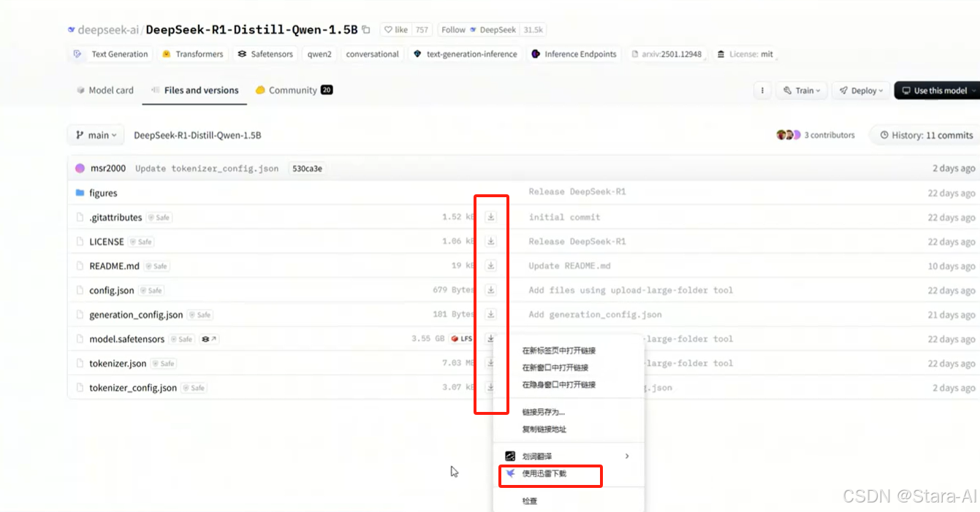Click the Text Generation tag
Viewport: 980px width, 512px height.
coord(112,54)
